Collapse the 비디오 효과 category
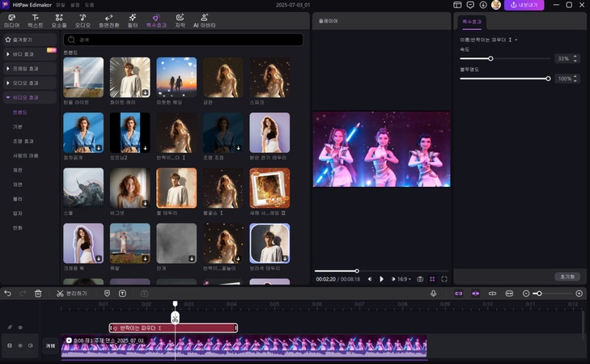590x364 pixels. [30, 97]
